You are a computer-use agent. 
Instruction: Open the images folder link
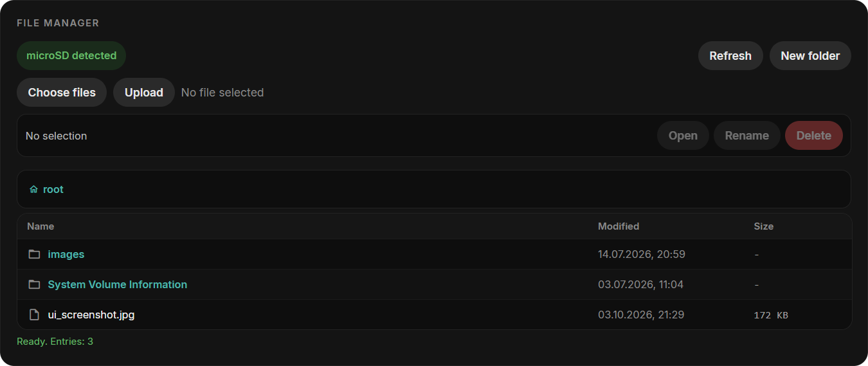(x=66, y=254)
